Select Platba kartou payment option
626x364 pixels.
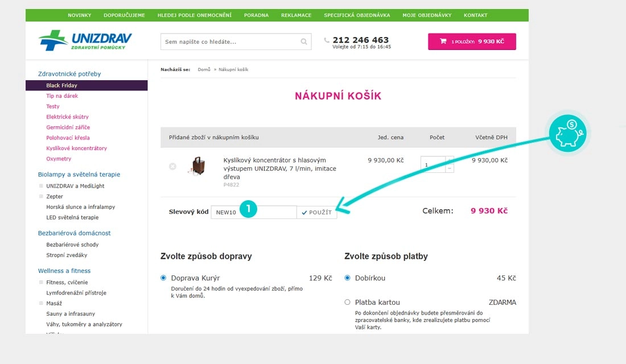coord(348,302)
